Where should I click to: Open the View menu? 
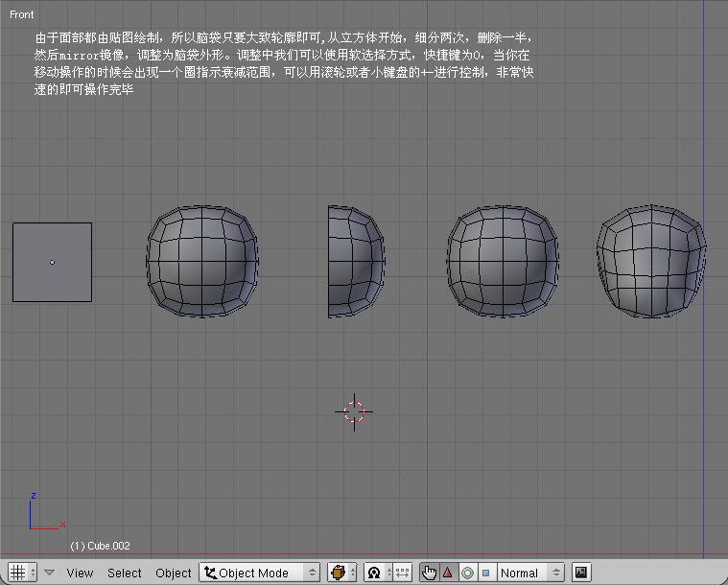(80, 573)
